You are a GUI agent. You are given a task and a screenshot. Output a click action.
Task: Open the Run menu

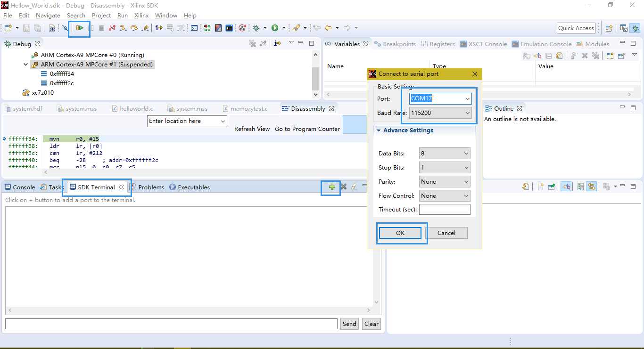coord(123,16)
